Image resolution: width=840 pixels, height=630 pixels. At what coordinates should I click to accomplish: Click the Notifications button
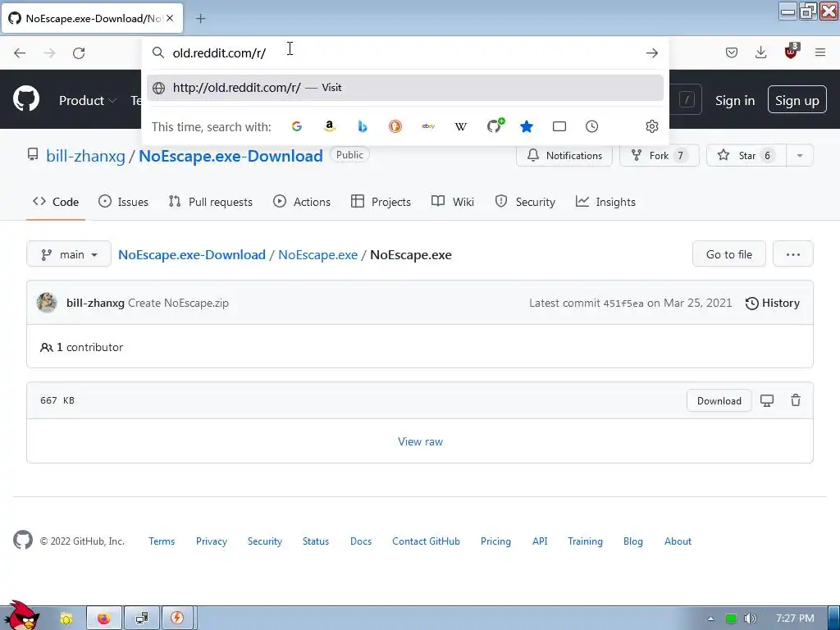coord(564,155)
